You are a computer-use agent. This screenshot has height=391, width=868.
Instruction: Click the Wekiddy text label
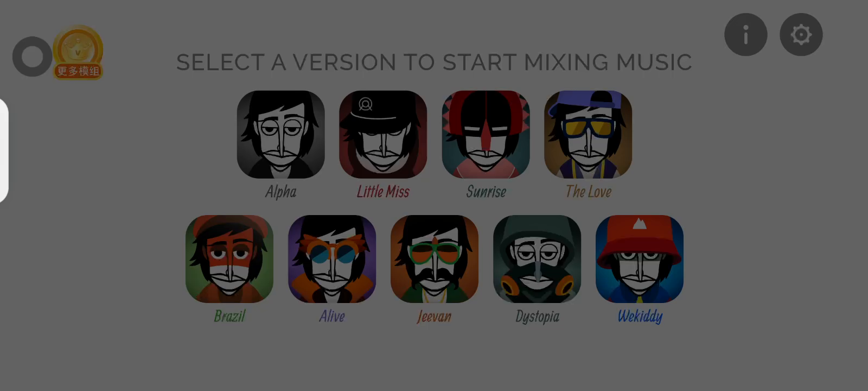[640, 317]
